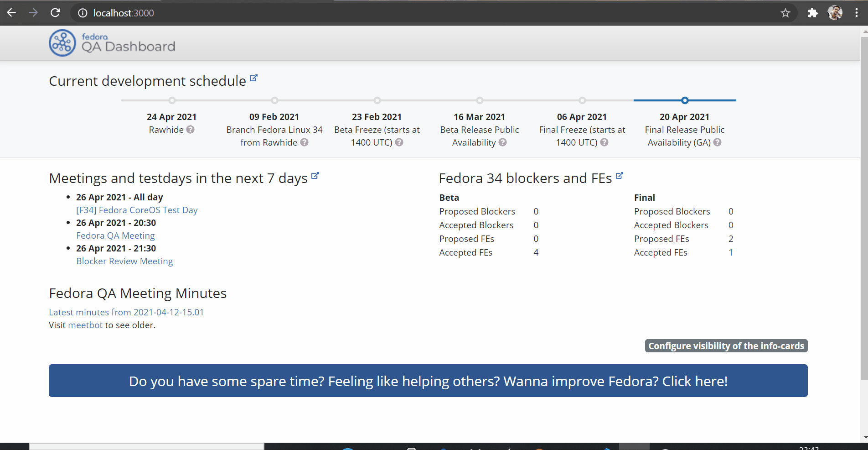Click the Beta Proposed Blockers label
868x450 pixels.
(477, 211)
